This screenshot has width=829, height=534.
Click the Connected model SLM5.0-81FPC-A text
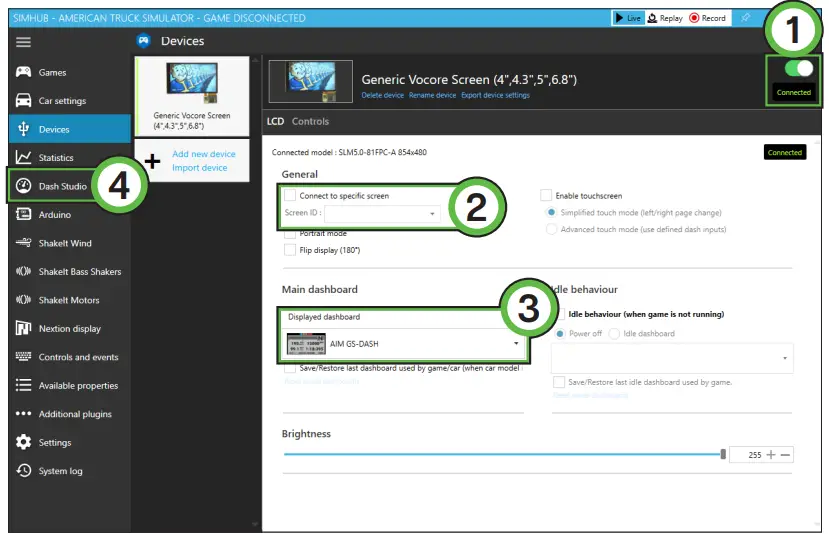coord(349,152)
